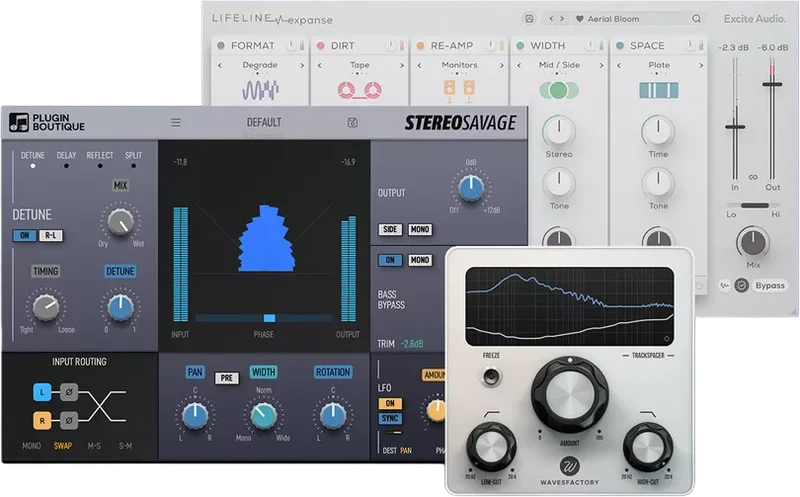Favorite the Aerial Bloom preset with heart

click(x=580, y=19)
